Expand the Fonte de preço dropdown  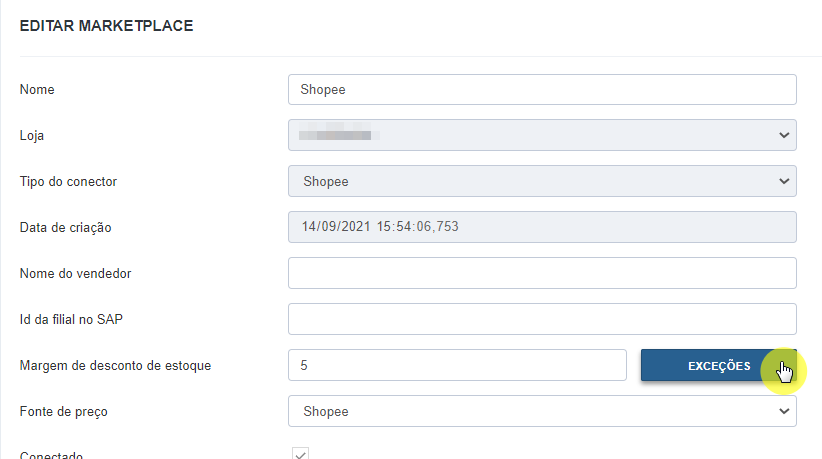542,411
